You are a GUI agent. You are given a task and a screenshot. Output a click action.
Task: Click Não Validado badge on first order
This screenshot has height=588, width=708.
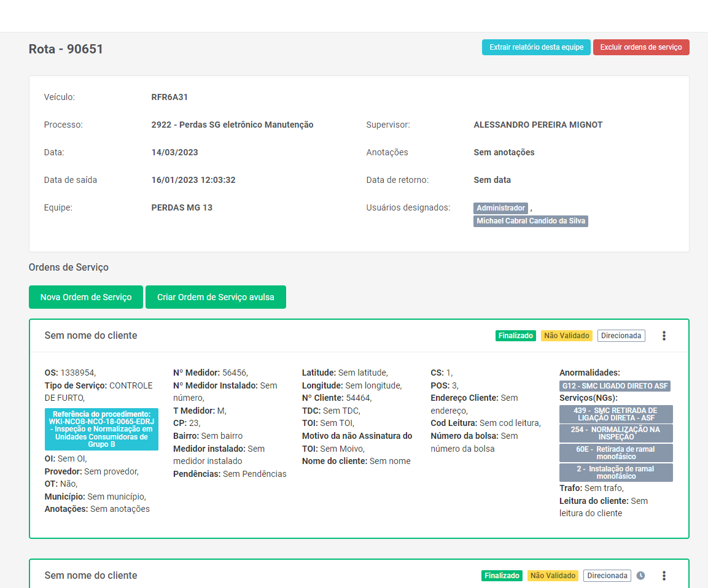[x=567, y=336]
